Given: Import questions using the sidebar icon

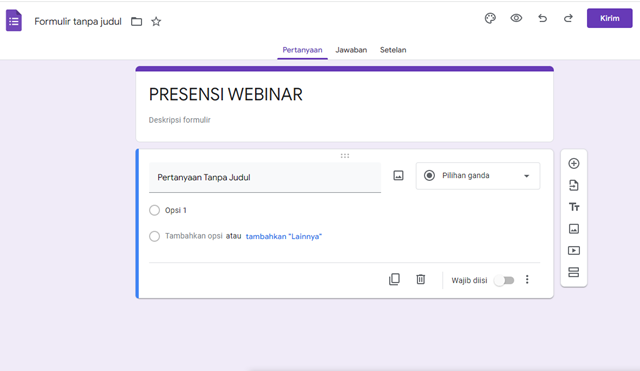Looking at the screenshot, I should pos(574,185).
